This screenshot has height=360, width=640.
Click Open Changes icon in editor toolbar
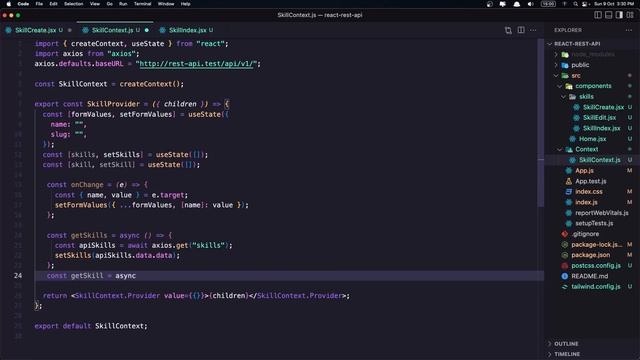click(x=508, y=30)
